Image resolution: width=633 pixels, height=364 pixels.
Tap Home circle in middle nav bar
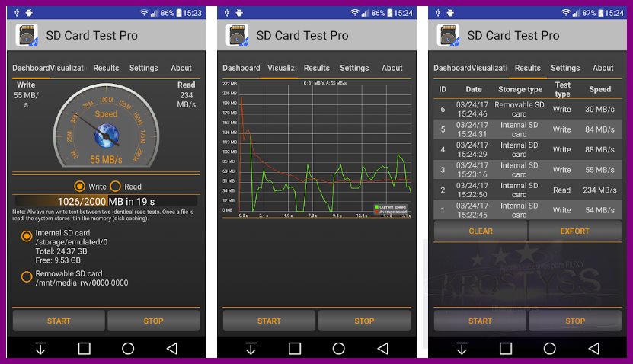339,348
